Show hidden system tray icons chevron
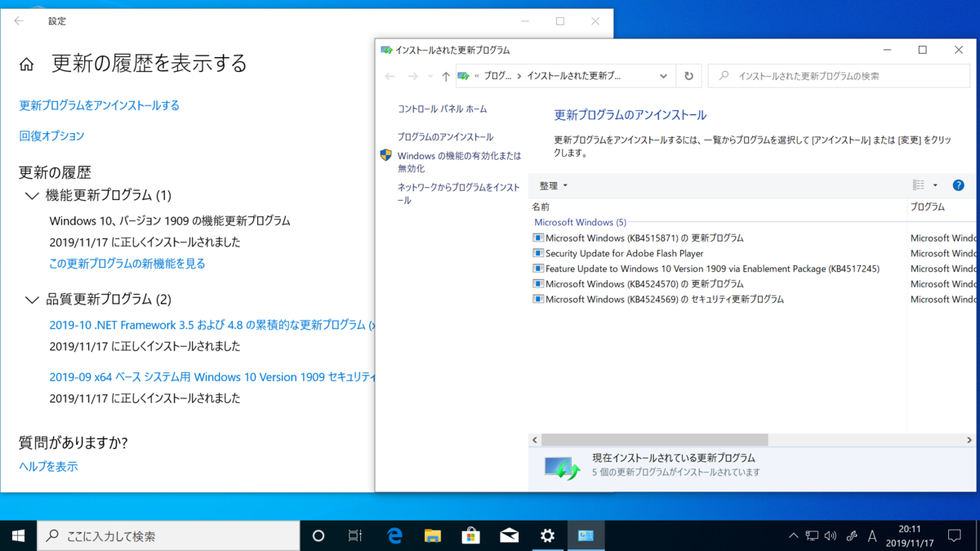980x551 pixels. 793,536
